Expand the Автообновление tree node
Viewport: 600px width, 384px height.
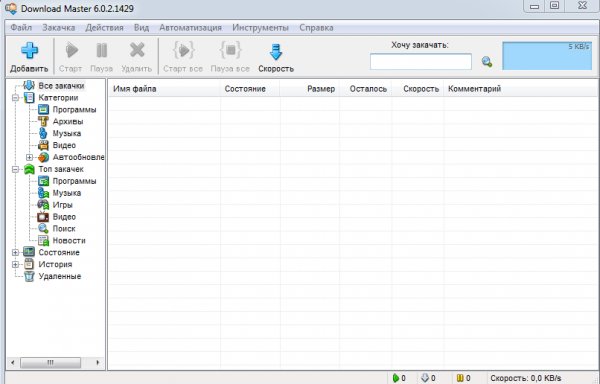[29, 157]
